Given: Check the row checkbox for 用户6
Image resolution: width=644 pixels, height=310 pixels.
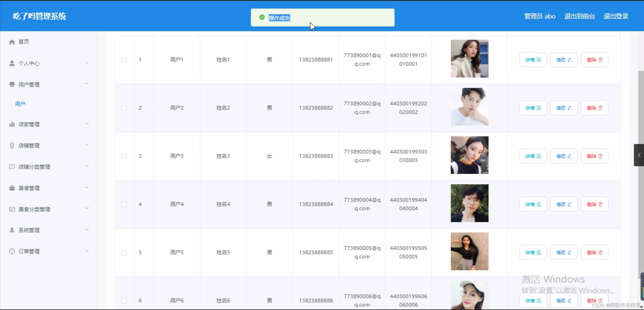Looking at the screenshot, I should pyautogui.click(x=124, y=300).
